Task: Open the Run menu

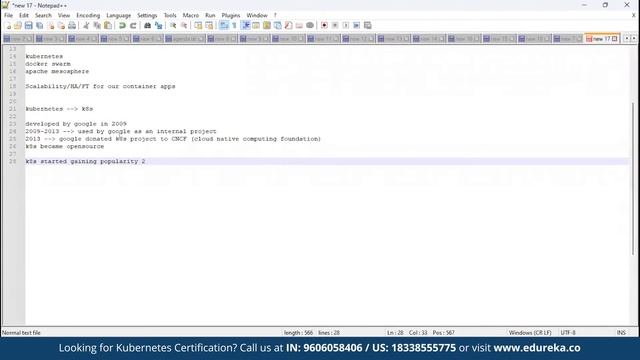Action: point(210,15)
